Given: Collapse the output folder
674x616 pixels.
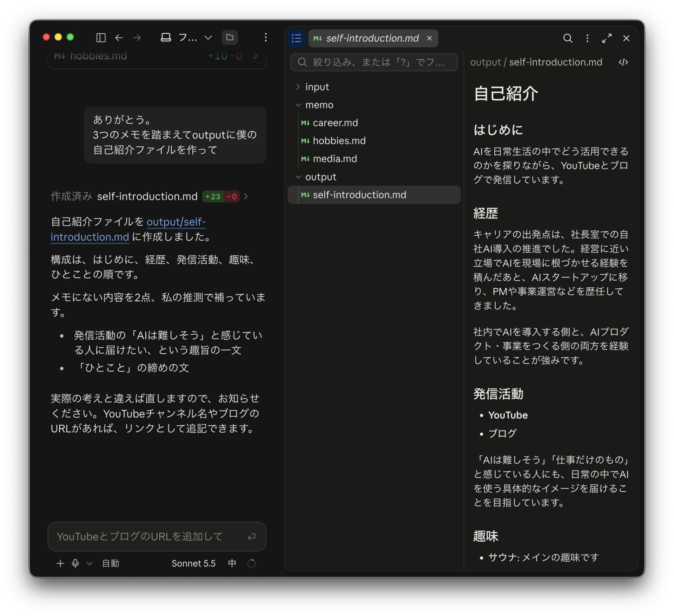Looking at the screenshot, I should point(298,177).
